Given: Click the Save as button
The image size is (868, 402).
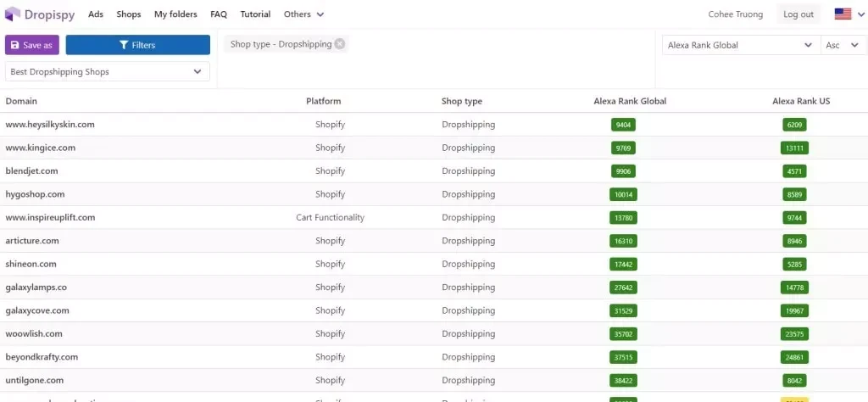Looking at the screenshot, I should coord(32,45).
